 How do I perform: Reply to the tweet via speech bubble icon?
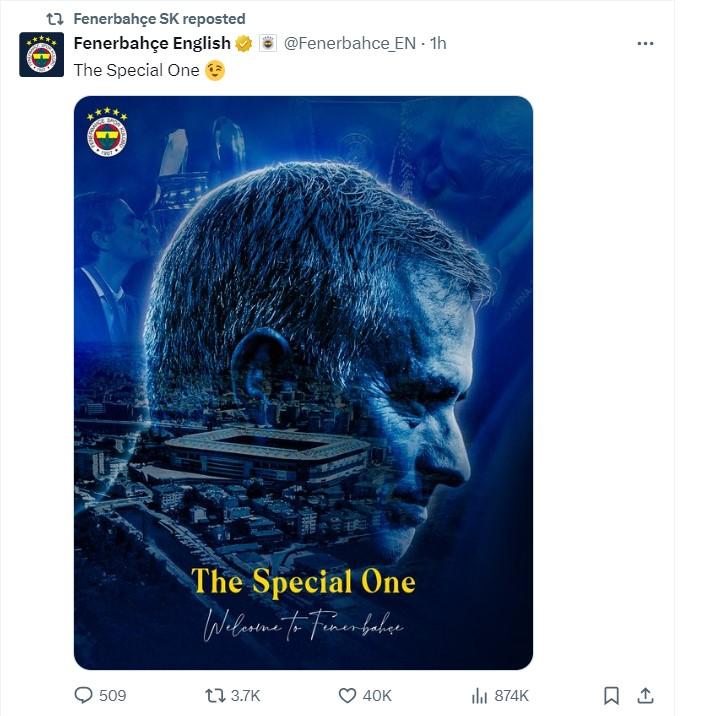[x=84, y=695]
